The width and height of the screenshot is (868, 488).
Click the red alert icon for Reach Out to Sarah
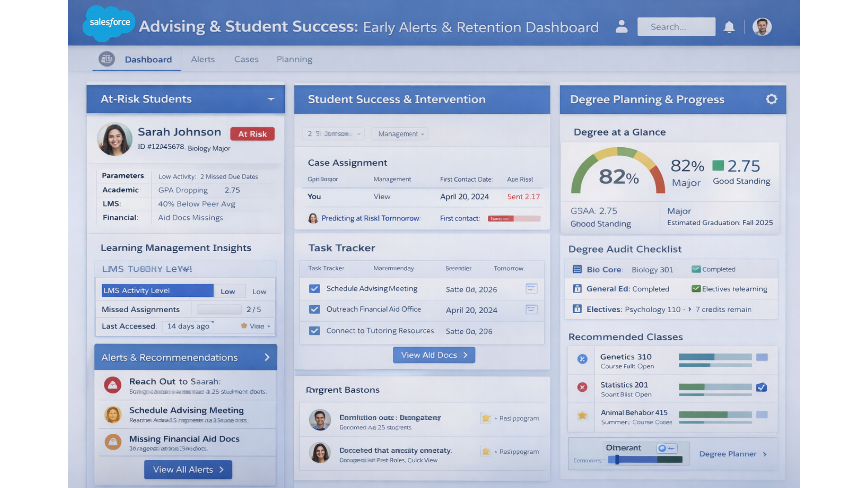[x=113, y=385]
